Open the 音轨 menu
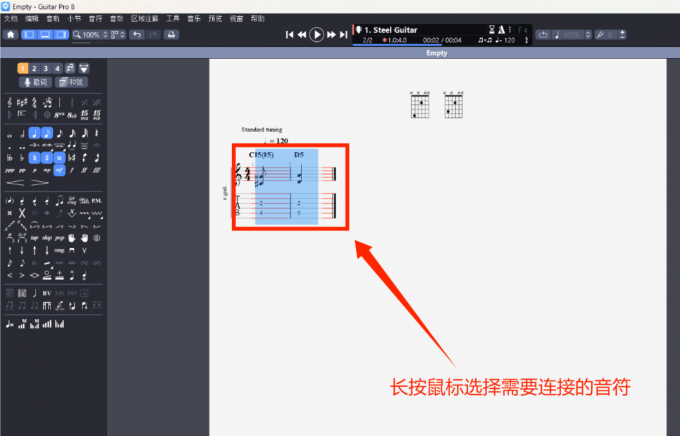Viewport: 680px width, 436px height. pos(53,18)
